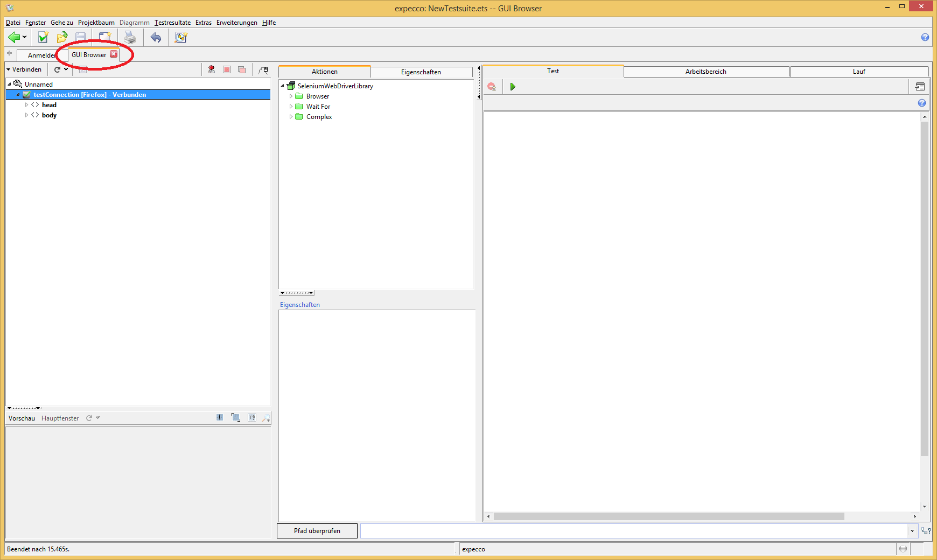This screenshot has width=937, height=560.
Task: Click the blue help icon in the top toolbar
Action: 925,37
